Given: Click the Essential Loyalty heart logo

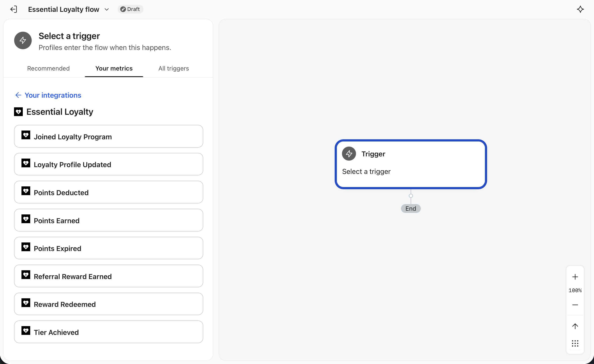Looking at the screenshot, I should tap(18, 112).
